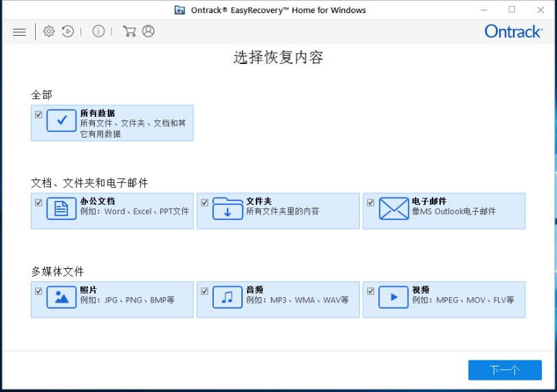Click the 文件夹 title text
The height and width of the screenshot is (392, 557).
click(259, 201)
